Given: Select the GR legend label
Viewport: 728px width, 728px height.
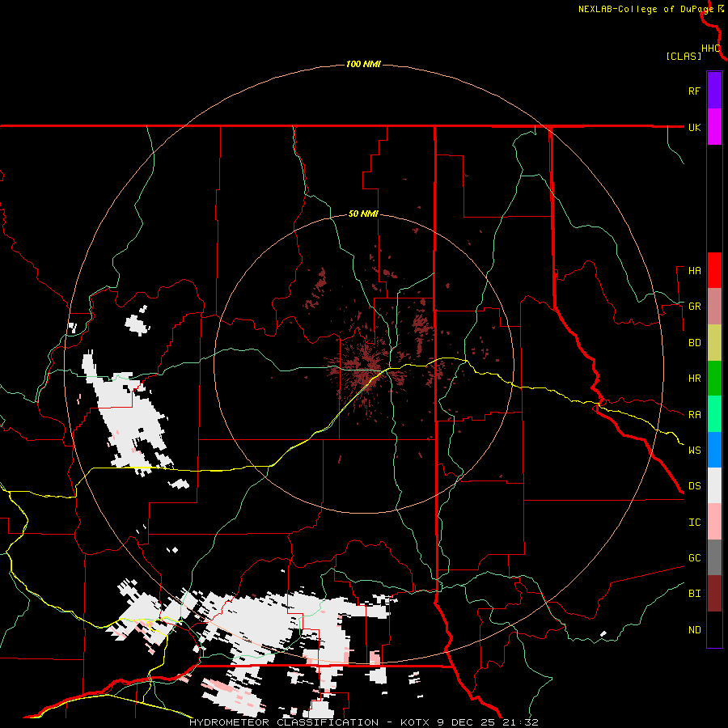Looking at the screenshot, I should click(x=694, y=307).
